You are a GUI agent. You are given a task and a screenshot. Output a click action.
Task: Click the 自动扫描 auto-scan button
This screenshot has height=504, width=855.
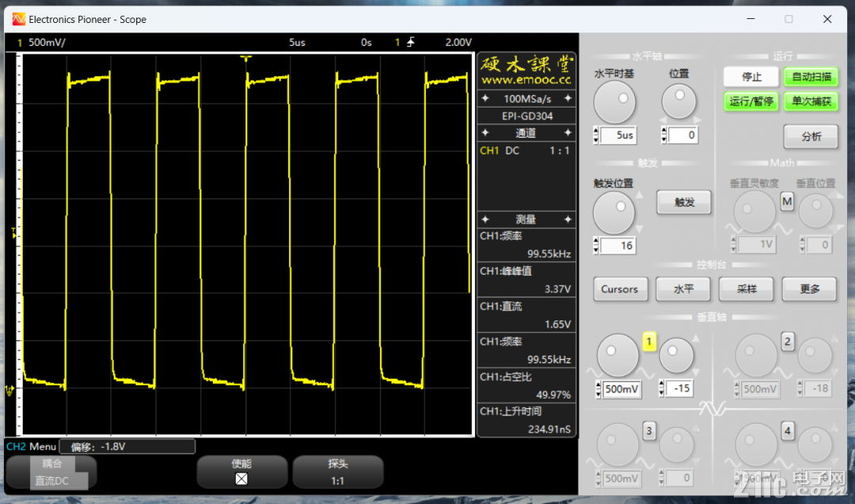point(811,77)
